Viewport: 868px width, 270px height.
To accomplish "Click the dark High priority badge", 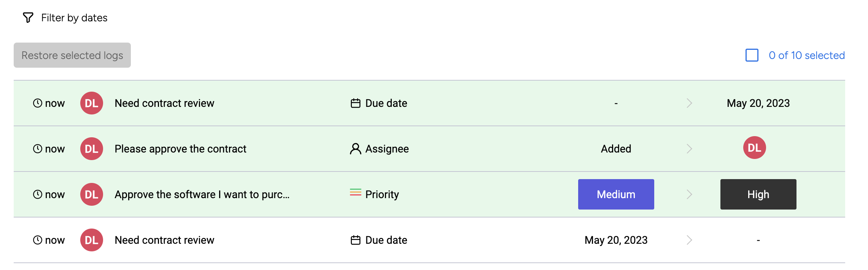I will [758, 194].
